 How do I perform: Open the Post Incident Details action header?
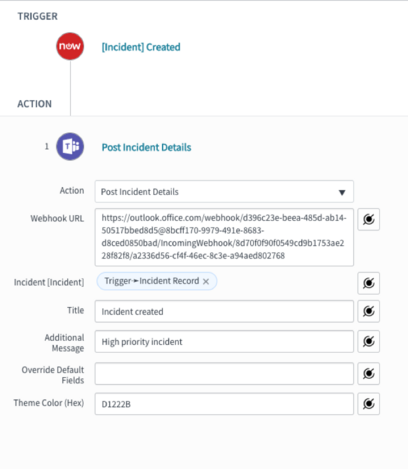click(x=146, y=147)
